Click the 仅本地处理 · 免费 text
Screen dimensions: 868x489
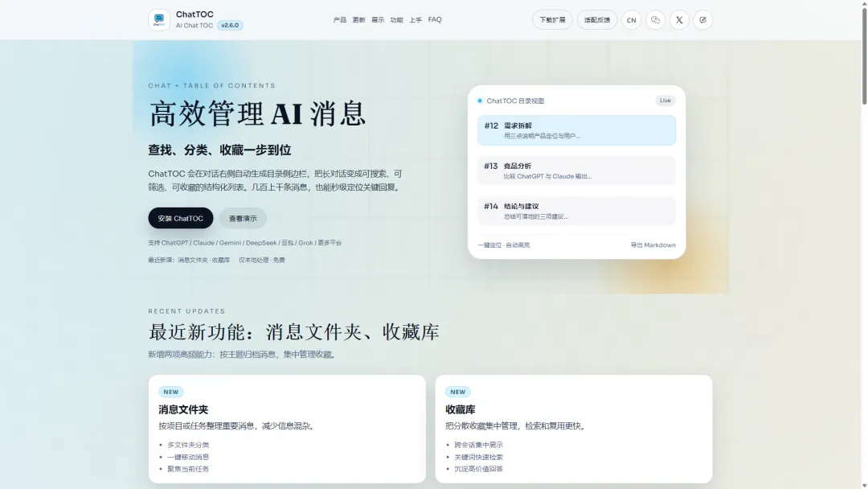pyautogui.click(x=262, y=260)
